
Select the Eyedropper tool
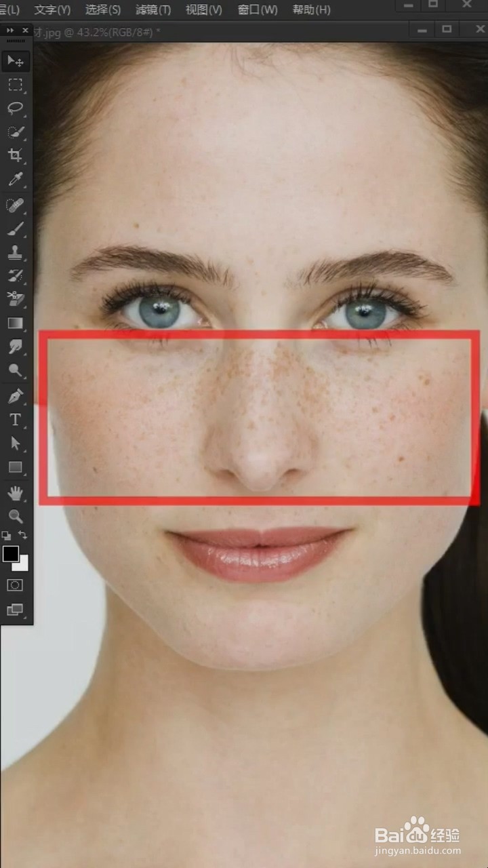click(15, 180)
